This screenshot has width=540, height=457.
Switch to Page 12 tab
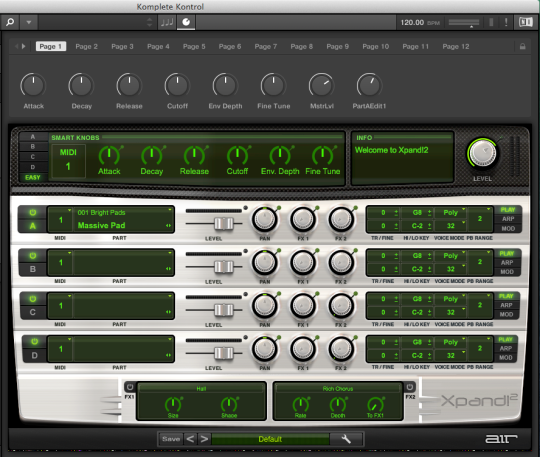[x=456, y=46]
